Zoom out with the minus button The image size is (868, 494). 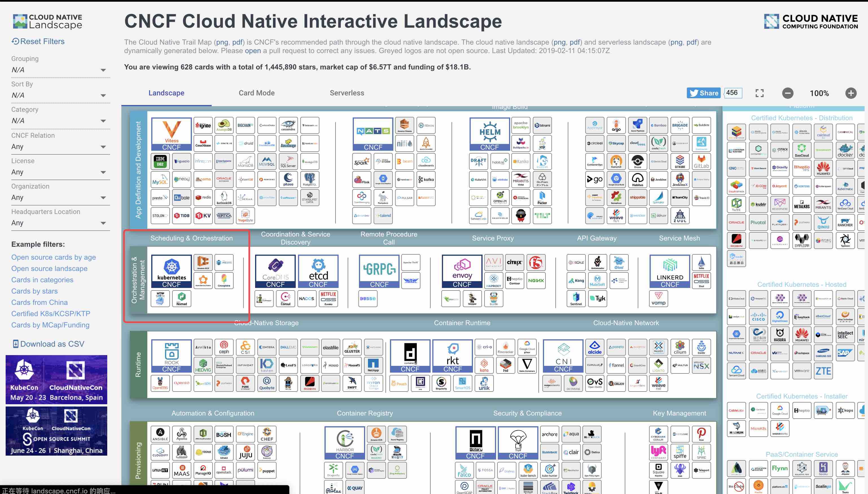pyautogui.click(x=787, y=93)
